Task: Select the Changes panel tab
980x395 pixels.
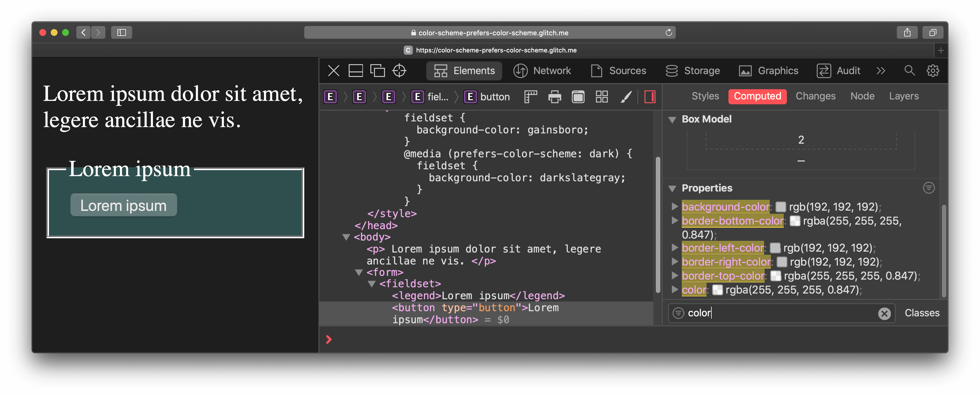Action: [x=816, y=96]
